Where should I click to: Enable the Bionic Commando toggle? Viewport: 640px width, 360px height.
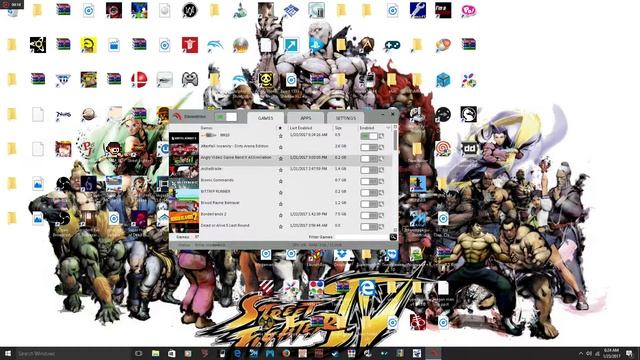tap(369, 181)
